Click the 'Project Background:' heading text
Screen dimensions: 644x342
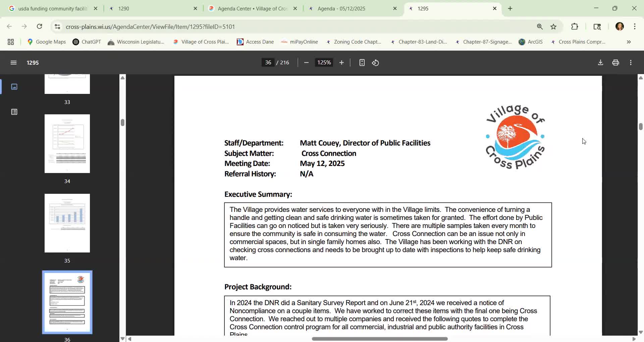[258, 287]
